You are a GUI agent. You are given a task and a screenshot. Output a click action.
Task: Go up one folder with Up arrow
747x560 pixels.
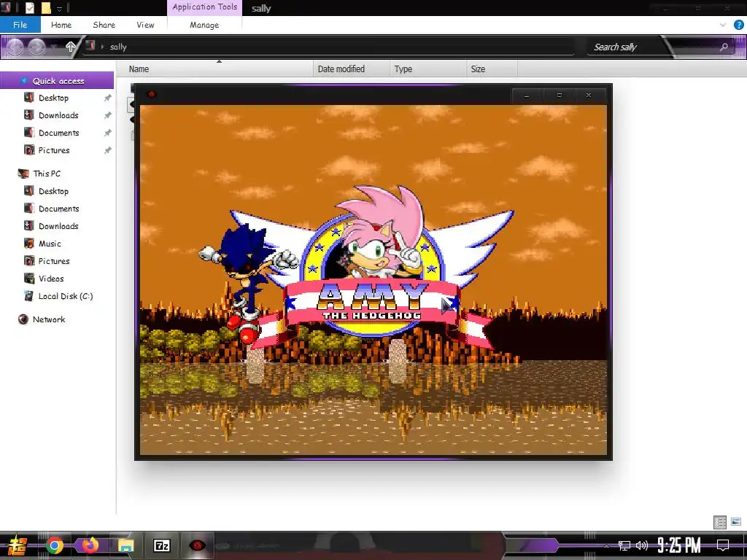[71, 47]
